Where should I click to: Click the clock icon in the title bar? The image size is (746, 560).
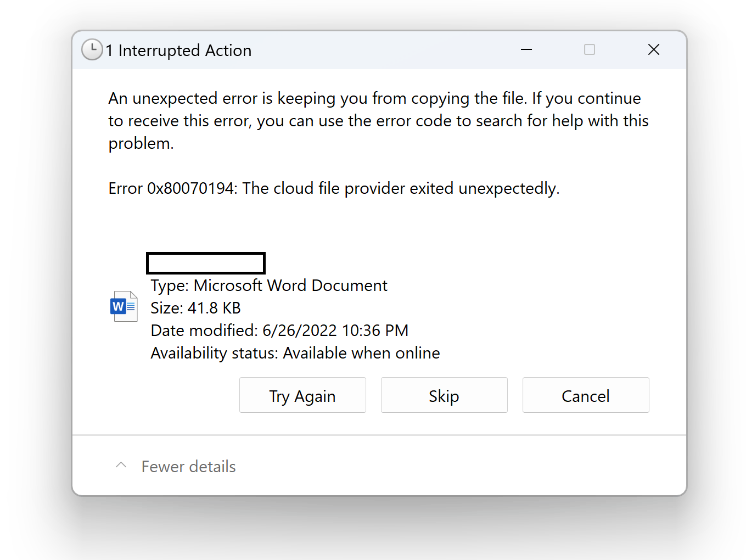(92, 50)
